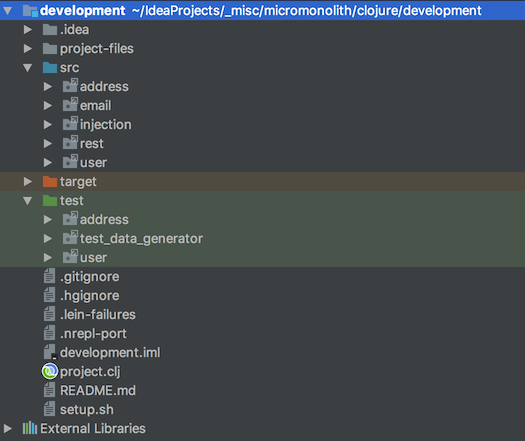Expand the rest folder under src
Image resolution: width=525 pixels, height=441 pixels.
48,144
